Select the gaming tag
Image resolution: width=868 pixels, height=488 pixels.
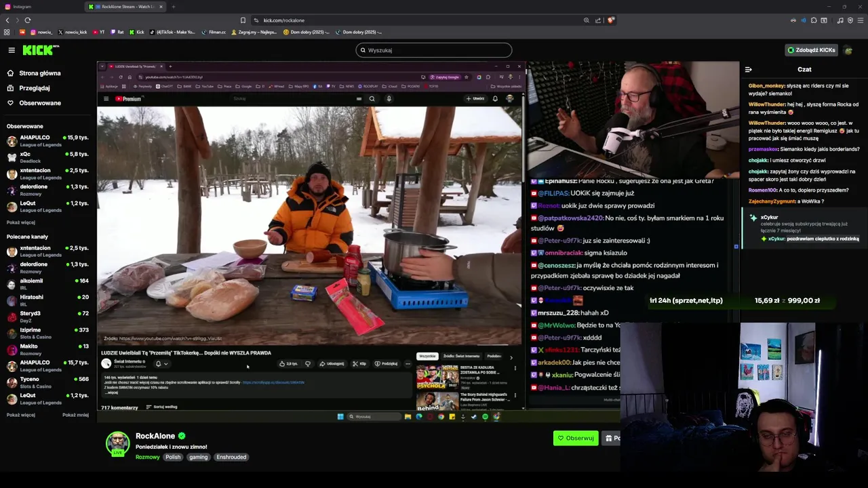(198, 457)
